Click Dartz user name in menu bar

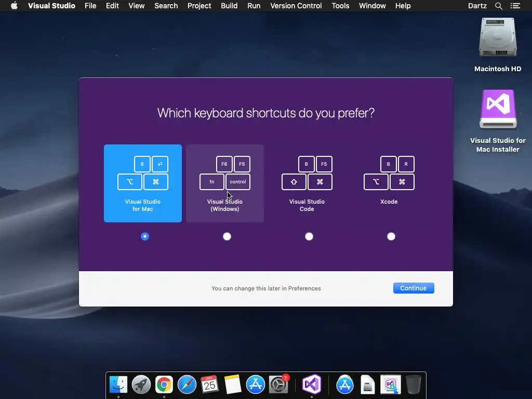[477, 6]
